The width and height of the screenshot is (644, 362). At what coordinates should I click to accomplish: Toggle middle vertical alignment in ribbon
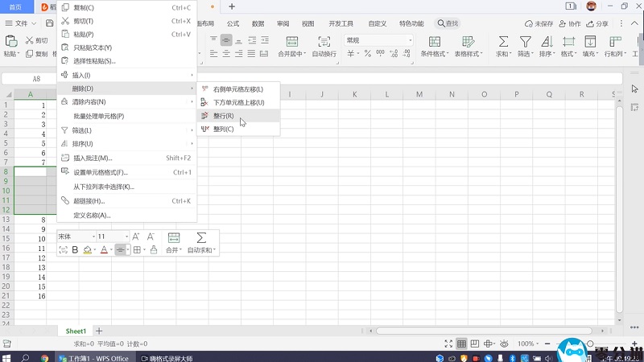(x=227, y=40)
